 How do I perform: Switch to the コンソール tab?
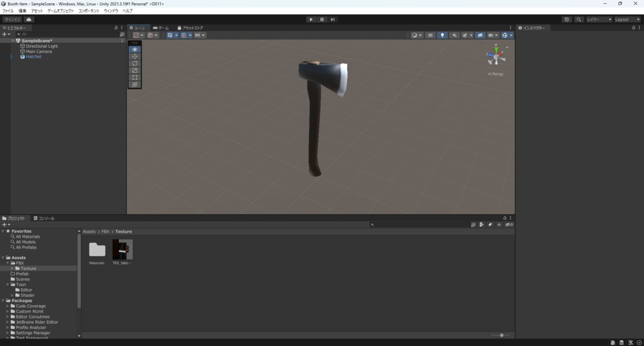click(44, 218)
